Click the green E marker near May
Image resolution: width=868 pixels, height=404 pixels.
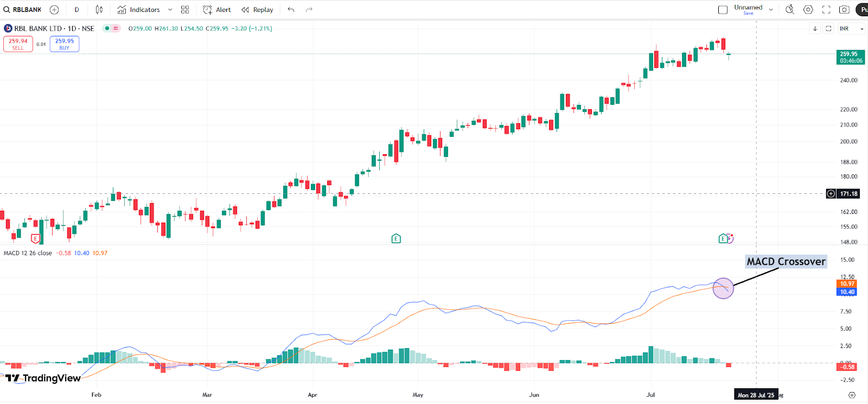click(396, 238)
